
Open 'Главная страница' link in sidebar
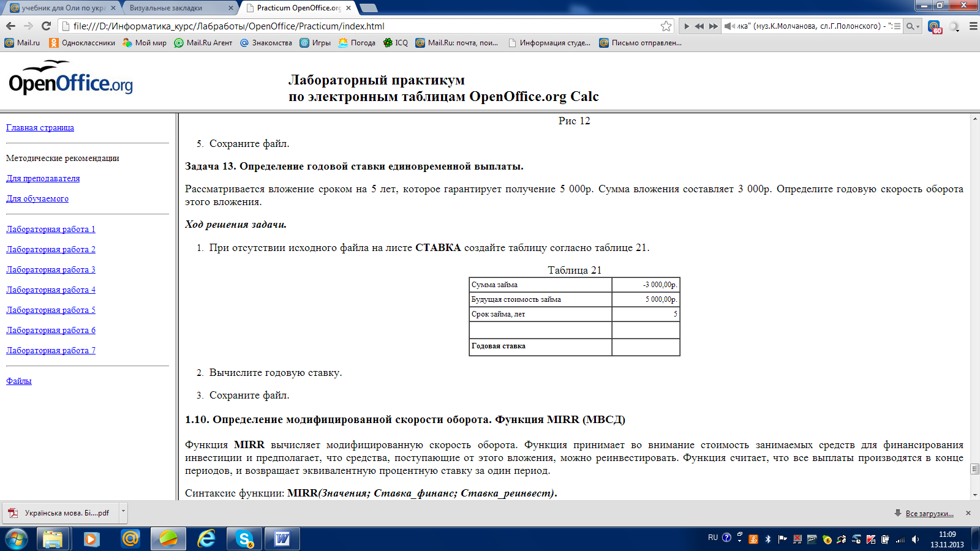(x=40, y=127)
